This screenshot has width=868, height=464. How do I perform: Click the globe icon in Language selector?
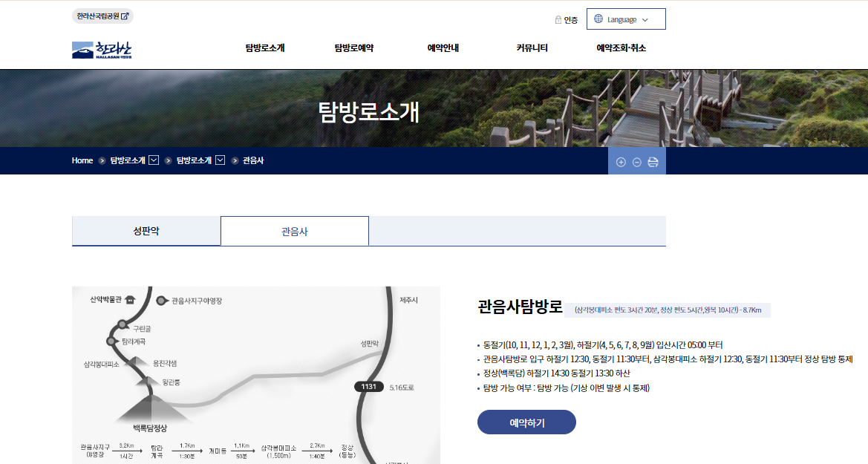[599, 18]
